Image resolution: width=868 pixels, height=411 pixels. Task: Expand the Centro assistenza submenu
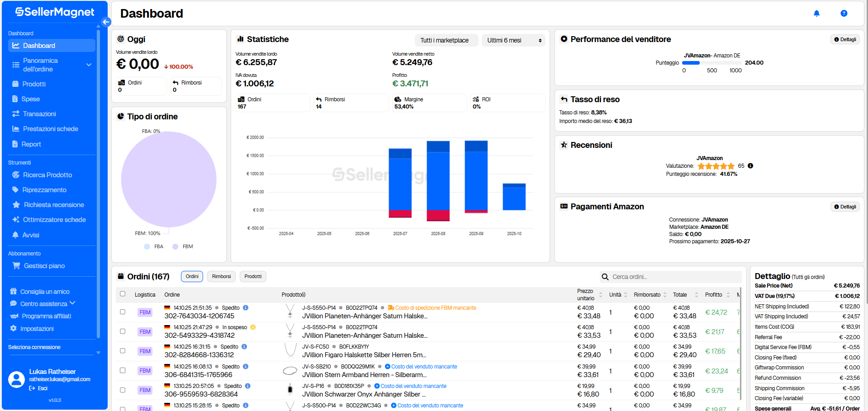point(72,303)
